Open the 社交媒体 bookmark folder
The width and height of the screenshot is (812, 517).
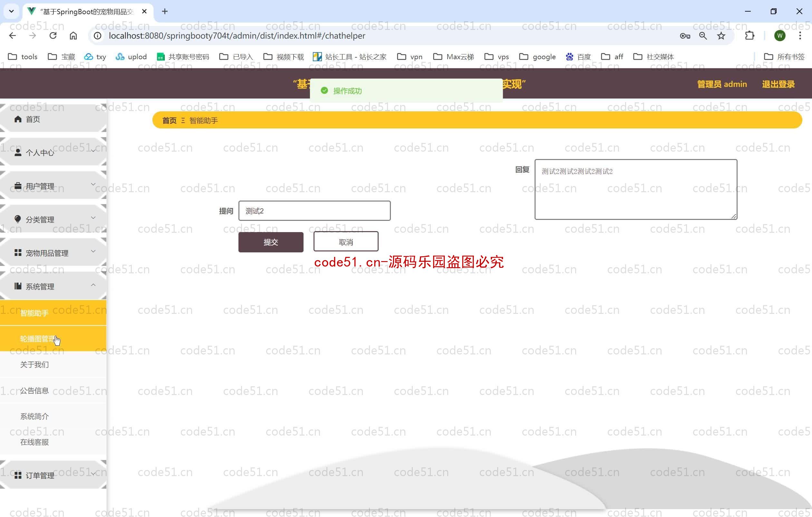[x=653, y=57]
